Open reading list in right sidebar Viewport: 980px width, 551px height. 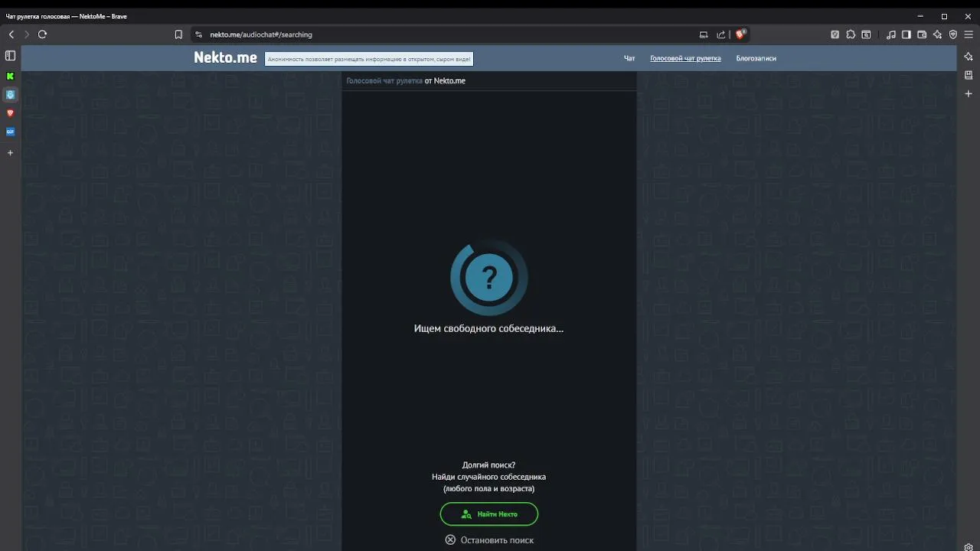[x=969, y=75]
